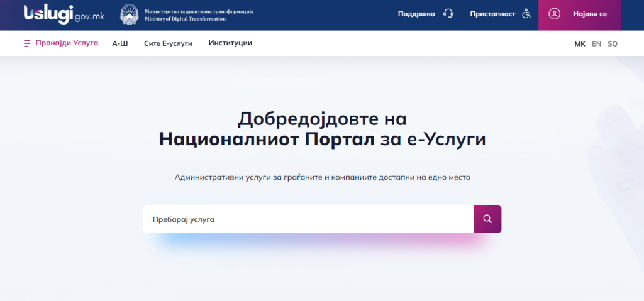Viewport: 644px width, 301px height.
Task: Open Пристапност accessibility options
Action: click(x=492, y=14)
